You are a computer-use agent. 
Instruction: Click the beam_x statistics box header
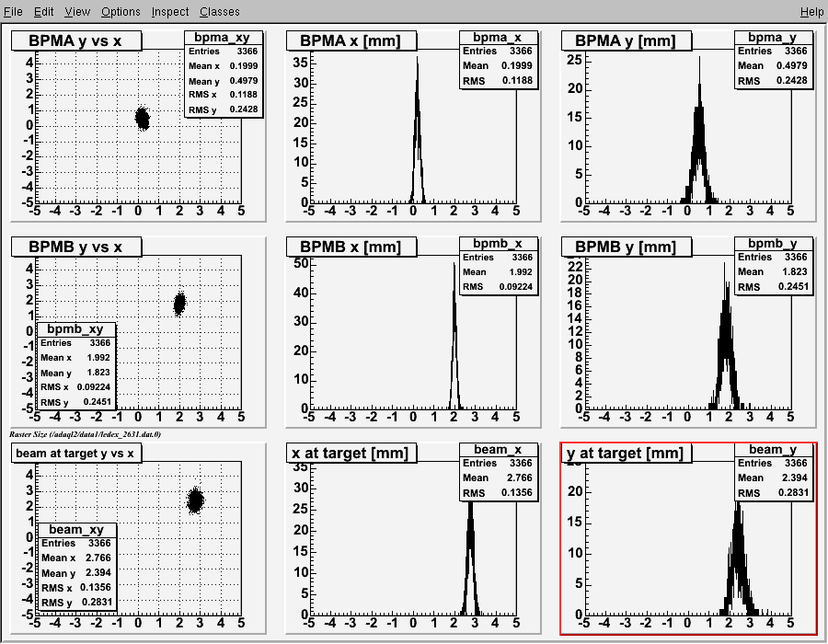499,449
